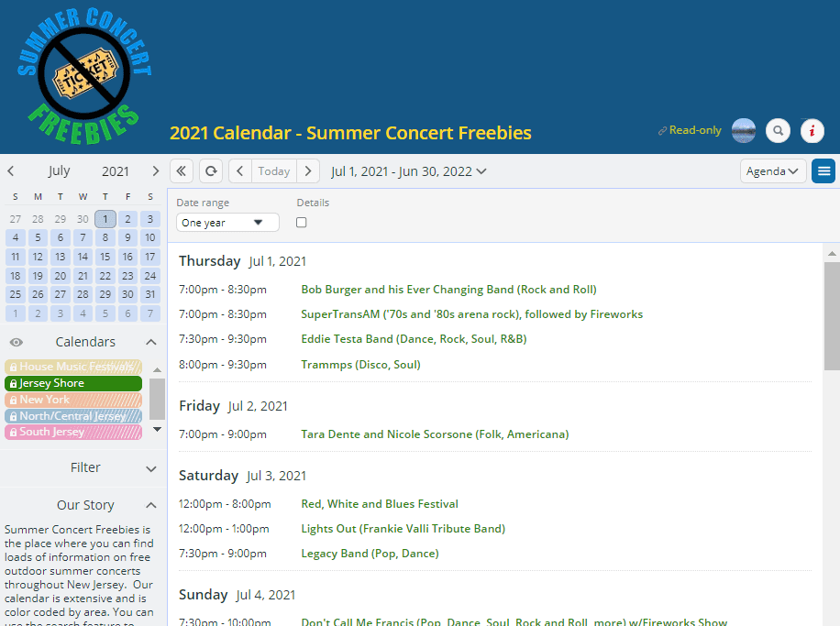Open the Date range One year dropdown
This screenshot has width=840, height=626.
227,223
